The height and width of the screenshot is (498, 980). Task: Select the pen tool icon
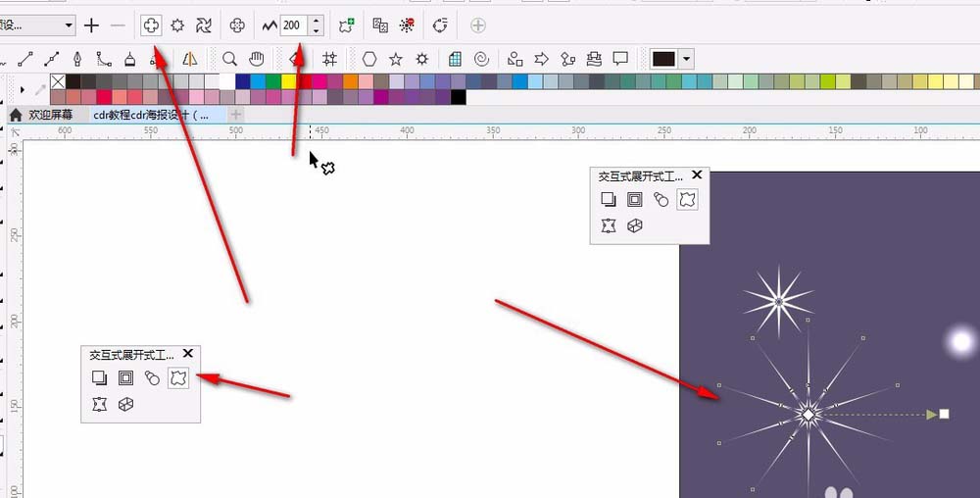pos(77,60)
